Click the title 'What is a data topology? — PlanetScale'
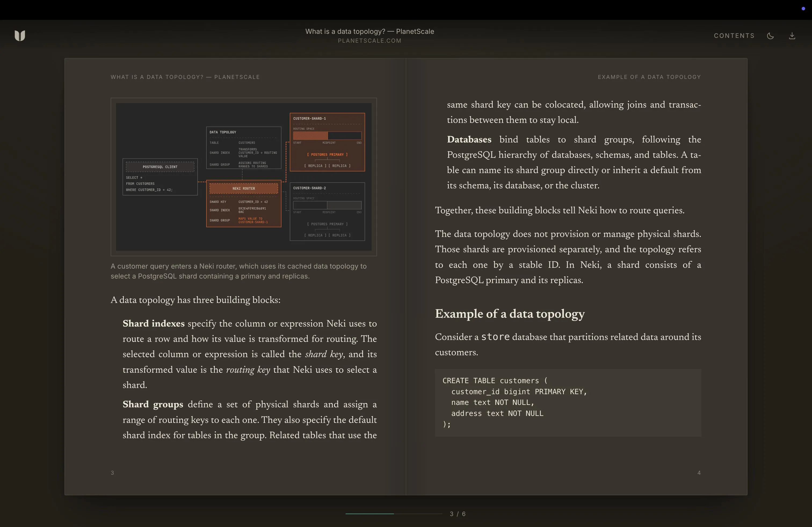 pos(369,31)
